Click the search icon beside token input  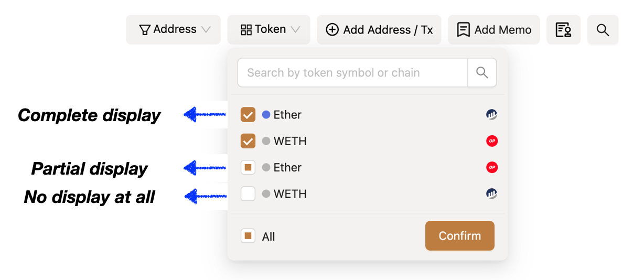pos(482,73)
